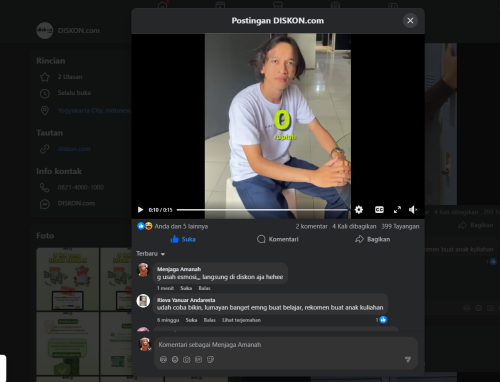Open the Terbaru comment sort dropdown
500x382 pixels.
[x=150, y=254]
